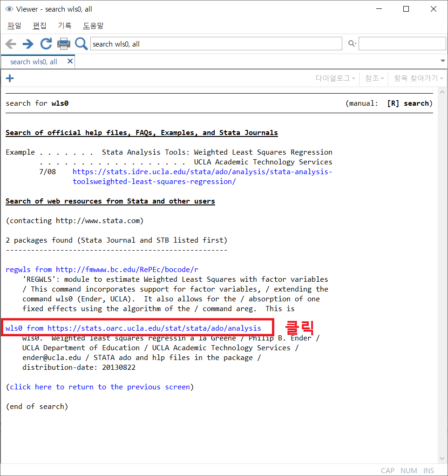Open the 파일 menu
448x476 pixels.
pyautogui.click(x=14, y=26)
